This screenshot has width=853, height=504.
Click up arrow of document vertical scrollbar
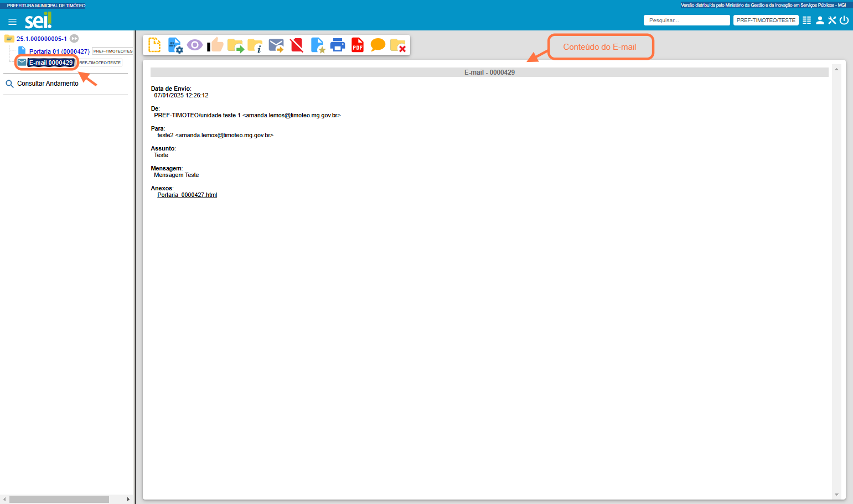[x=836, y=69]
